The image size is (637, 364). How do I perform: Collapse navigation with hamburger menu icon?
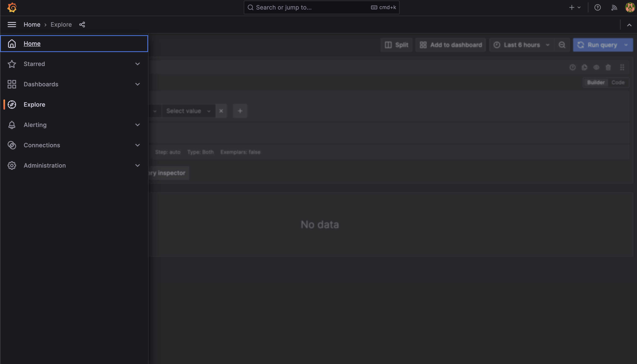click(12, 25)
